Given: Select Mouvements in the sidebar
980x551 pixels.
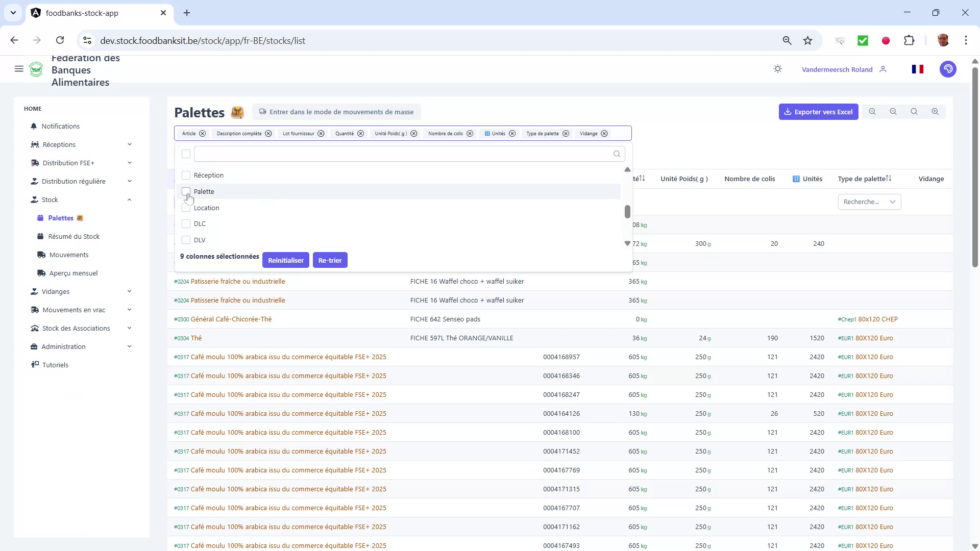Looking at the screenshot, I should pos(69,255).
